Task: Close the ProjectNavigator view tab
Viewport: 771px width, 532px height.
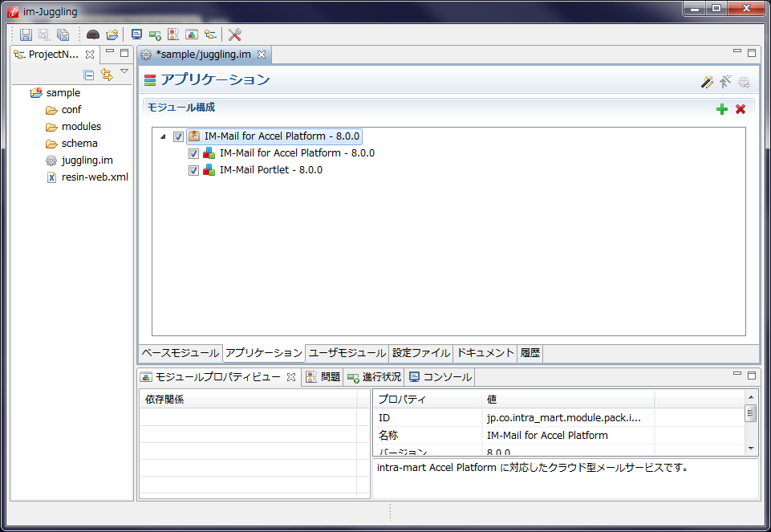Action: point(90,55)
